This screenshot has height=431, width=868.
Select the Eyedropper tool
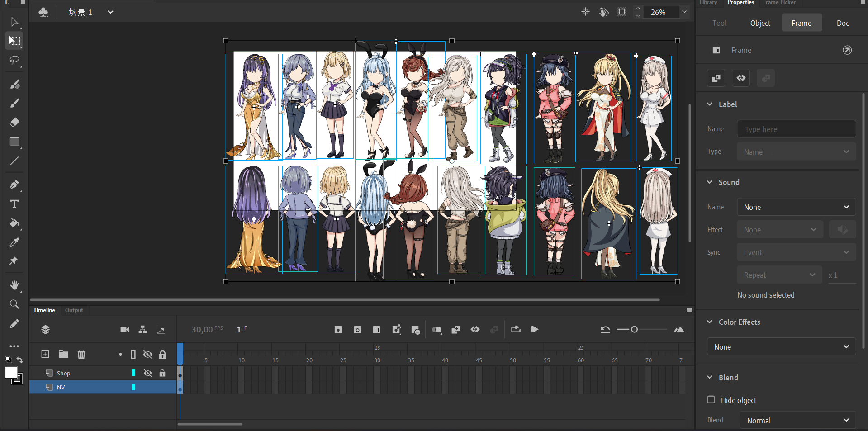[14, 242]
